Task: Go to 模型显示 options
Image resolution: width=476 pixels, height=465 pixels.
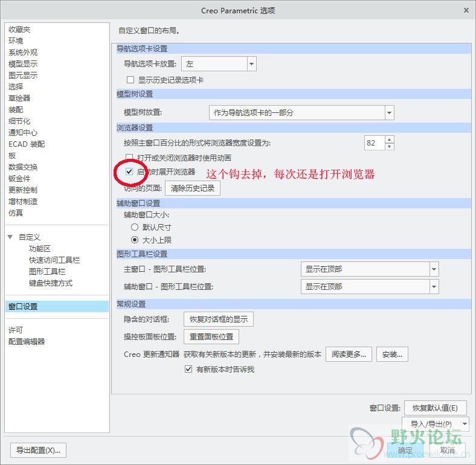Action: (x=23, y=64)
